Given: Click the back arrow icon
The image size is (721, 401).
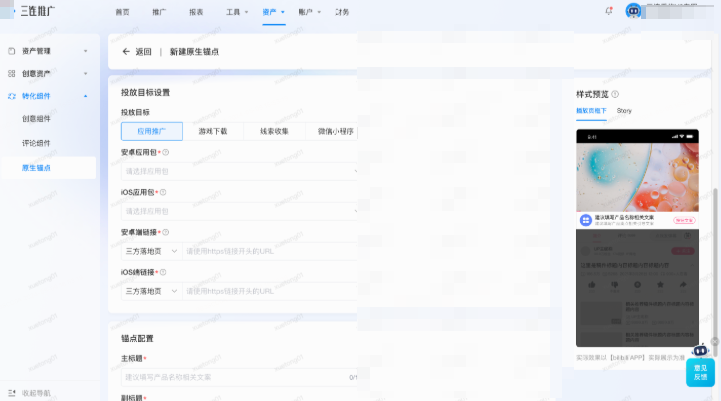Looking at the screenshot, I should [x=126, y=52].
